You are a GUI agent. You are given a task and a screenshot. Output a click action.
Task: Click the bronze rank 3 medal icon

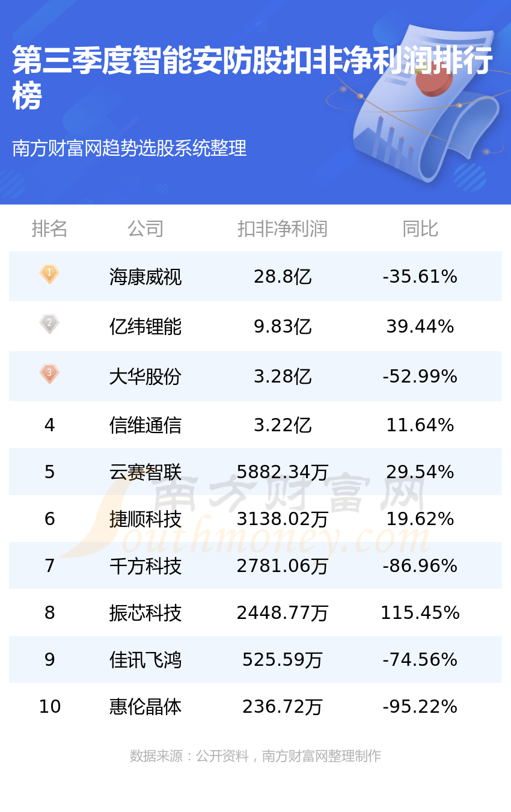49,374
